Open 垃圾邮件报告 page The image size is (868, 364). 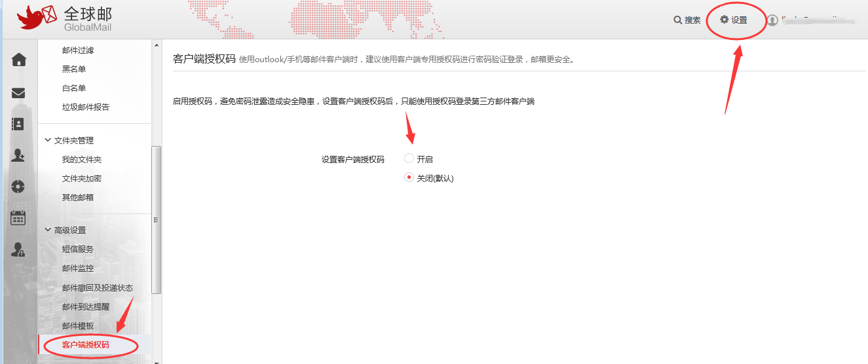[86, 107]
